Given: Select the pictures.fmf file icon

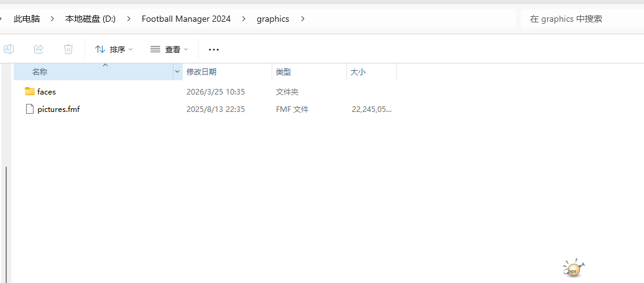Looking at the screenshot, I should 30,109.
